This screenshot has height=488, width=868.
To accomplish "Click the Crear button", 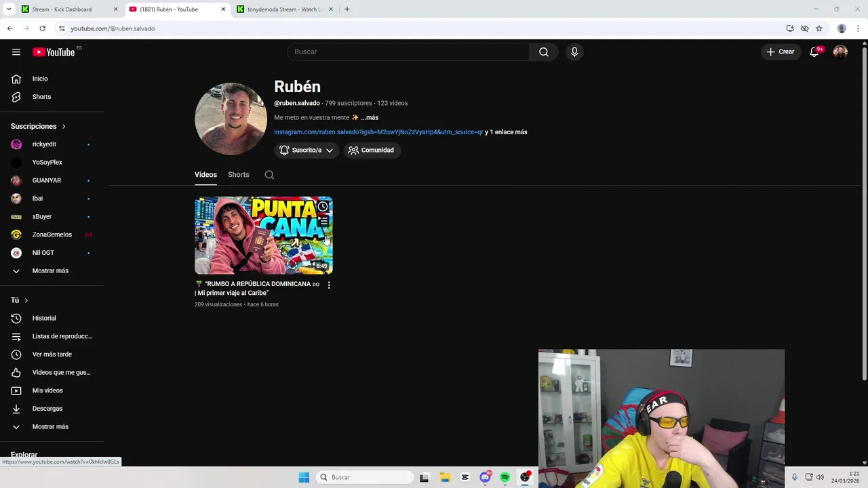I will pos(781,52).
